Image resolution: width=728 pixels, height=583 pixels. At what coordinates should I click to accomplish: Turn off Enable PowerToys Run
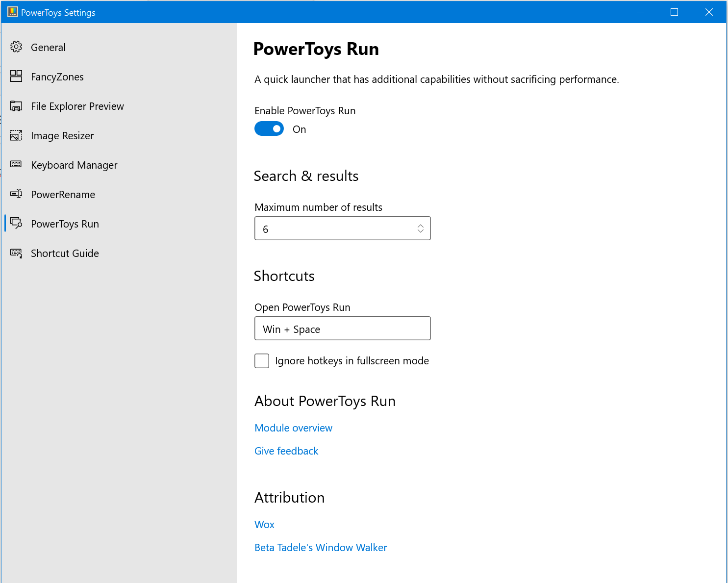(269, 128)
